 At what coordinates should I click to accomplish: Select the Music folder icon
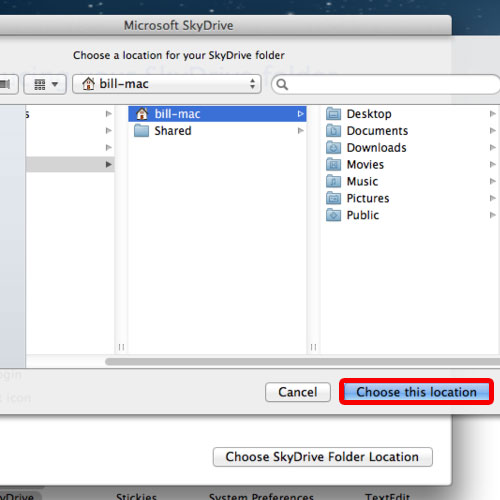tap(333, 181)
